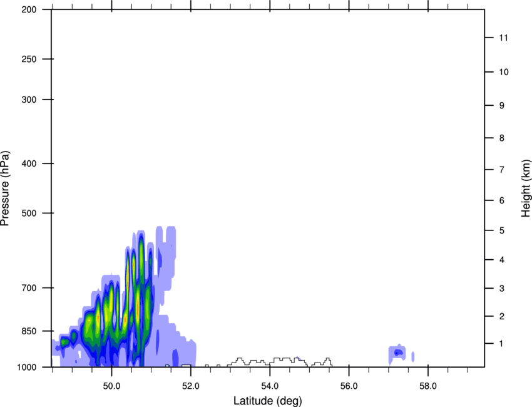Click the isolated blue contour blob near latitude 57
The height and width of the screenshot is (407, 532).
click(397, 353)
